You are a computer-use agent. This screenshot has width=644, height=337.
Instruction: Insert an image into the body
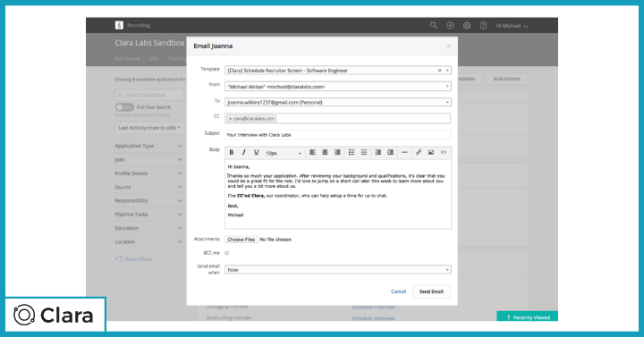tap(431, 152)
